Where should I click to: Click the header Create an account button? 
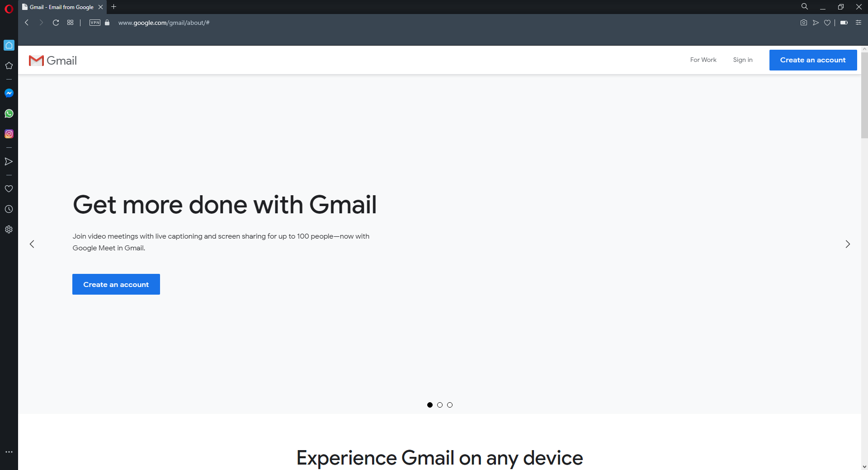(813, 60)
